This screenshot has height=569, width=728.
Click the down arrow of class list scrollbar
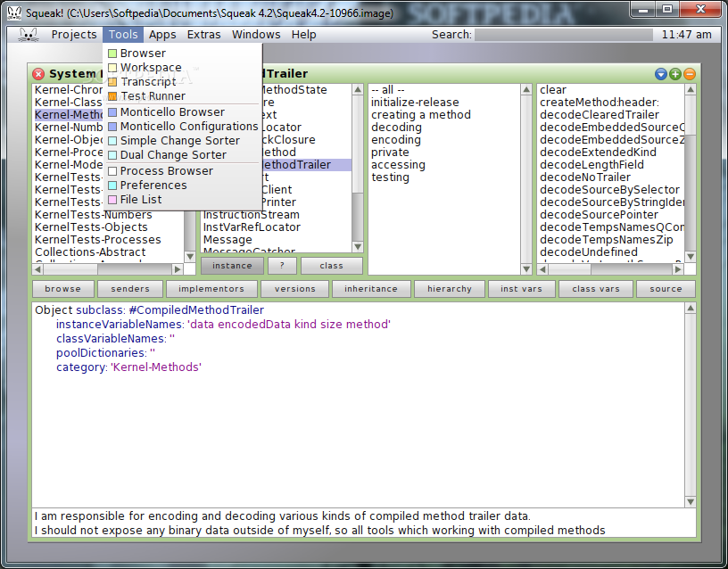(358, 247)
